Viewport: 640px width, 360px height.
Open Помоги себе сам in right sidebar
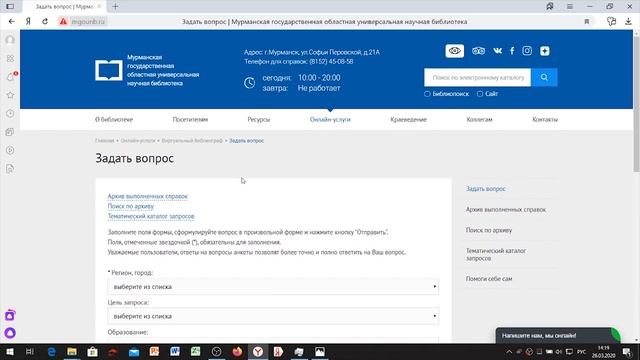(x=489, y=279)
